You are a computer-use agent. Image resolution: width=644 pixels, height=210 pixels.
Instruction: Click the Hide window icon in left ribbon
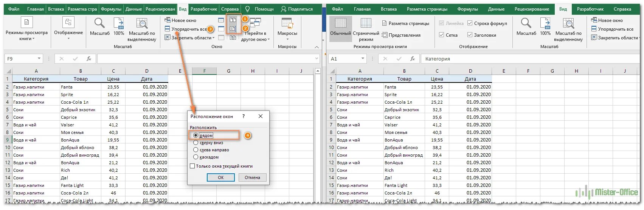tap(221, 29)
